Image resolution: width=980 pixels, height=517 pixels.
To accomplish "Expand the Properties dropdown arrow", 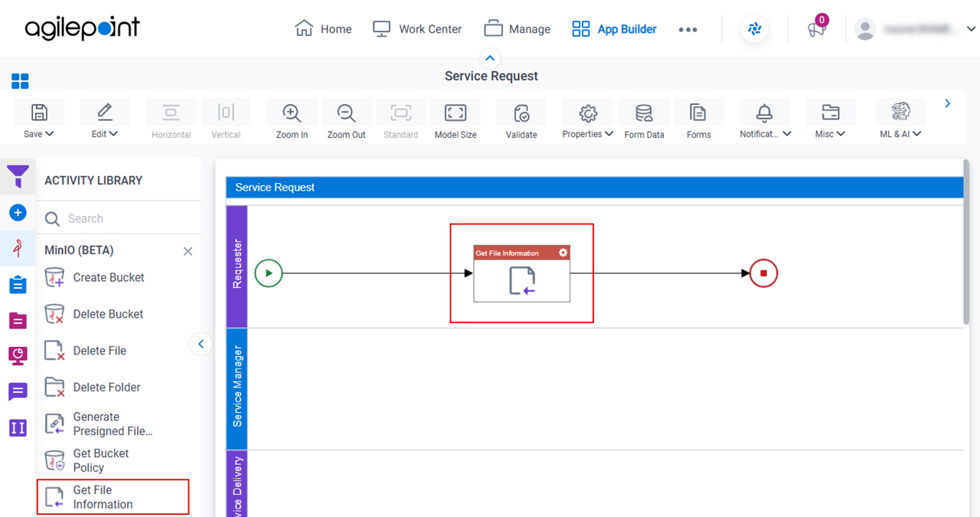I will (609, 134).
